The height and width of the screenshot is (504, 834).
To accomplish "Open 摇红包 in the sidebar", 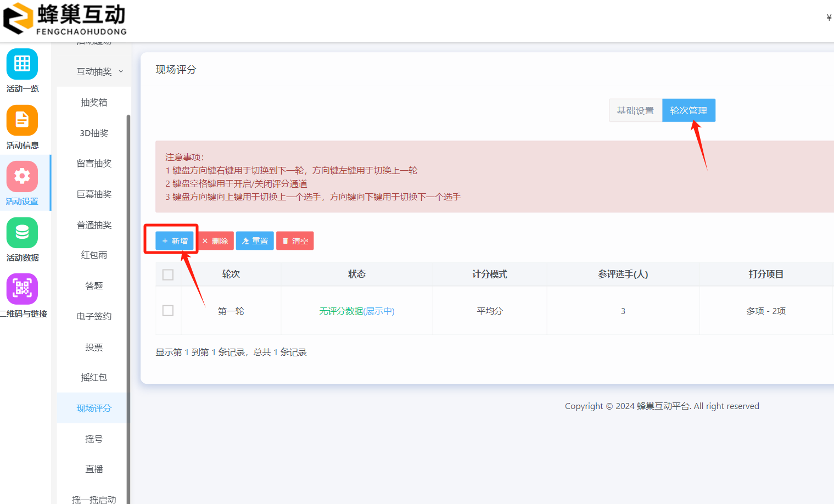I will [94, 378].
